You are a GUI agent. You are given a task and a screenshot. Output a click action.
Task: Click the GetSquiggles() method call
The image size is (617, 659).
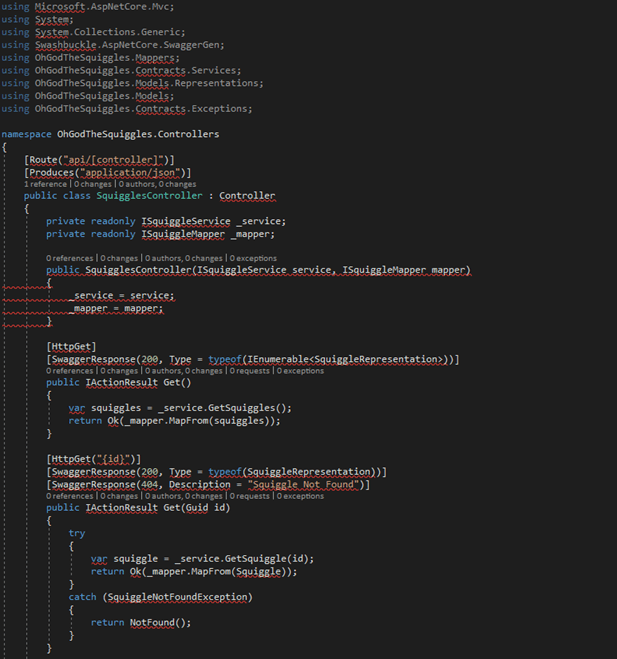pyautogui.click(x=240, y=408)
